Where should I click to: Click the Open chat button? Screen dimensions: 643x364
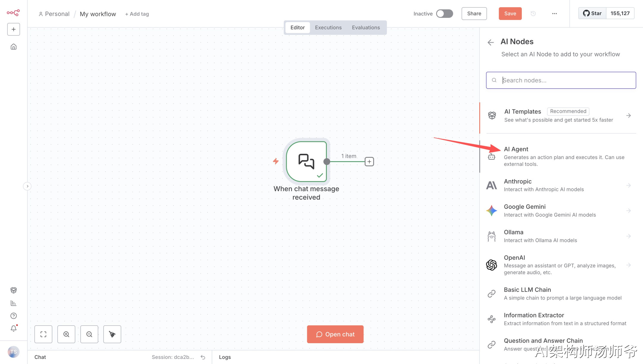pos(335,334)
